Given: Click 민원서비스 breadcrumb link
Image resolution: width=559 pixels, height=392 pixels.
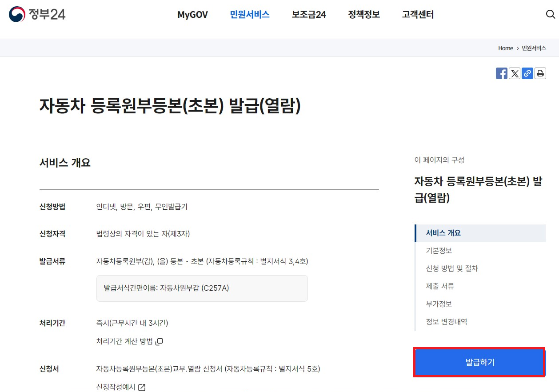Looking at the screenshot, I should (534, 48).
